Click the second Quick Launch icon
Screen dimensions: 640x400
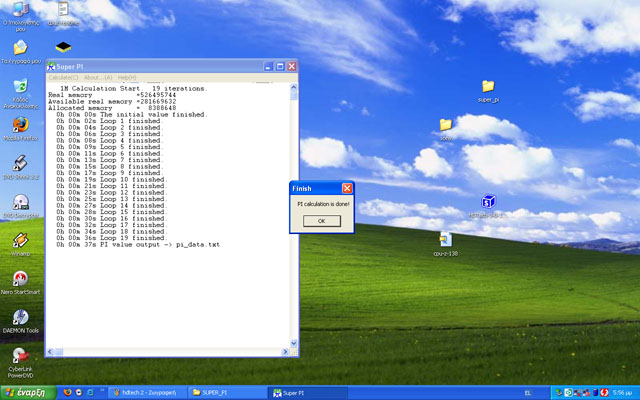[x=79, y=392]
